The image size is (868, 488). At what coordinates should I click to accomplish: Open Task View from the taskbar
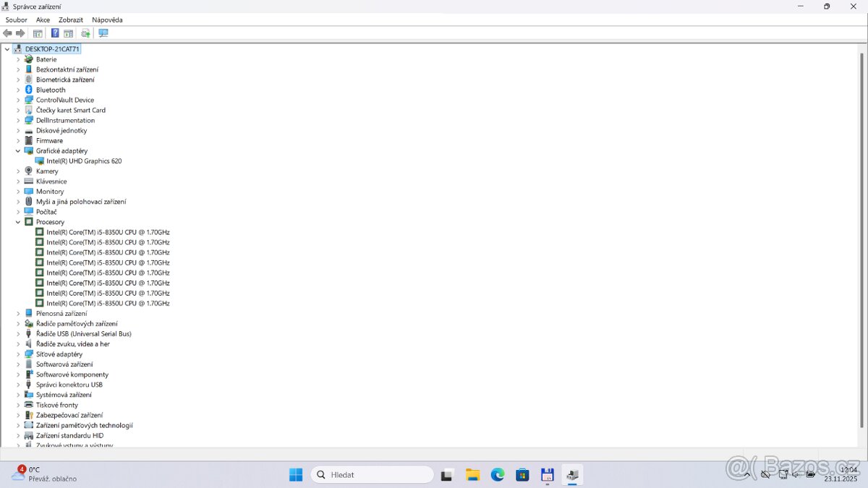coord(447,475)
